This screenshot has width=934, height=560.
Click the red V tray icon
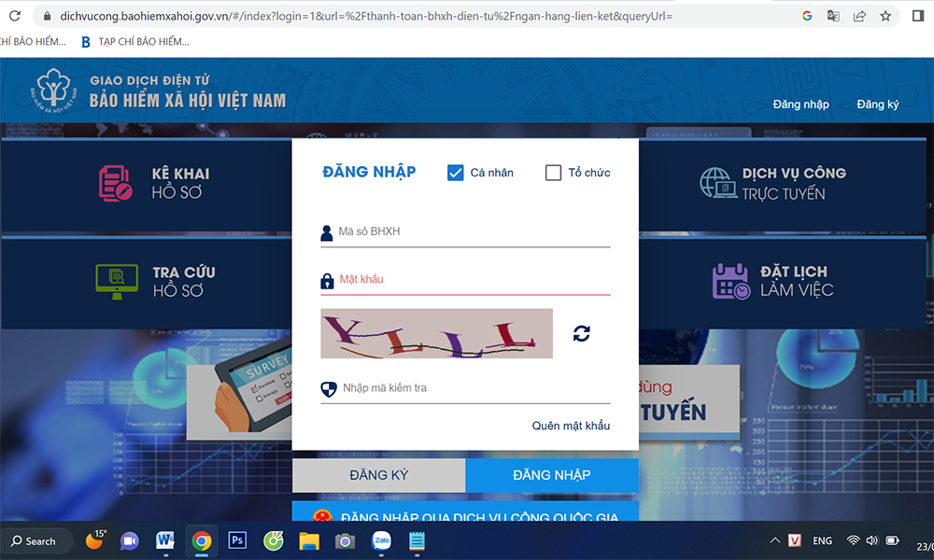795,540
